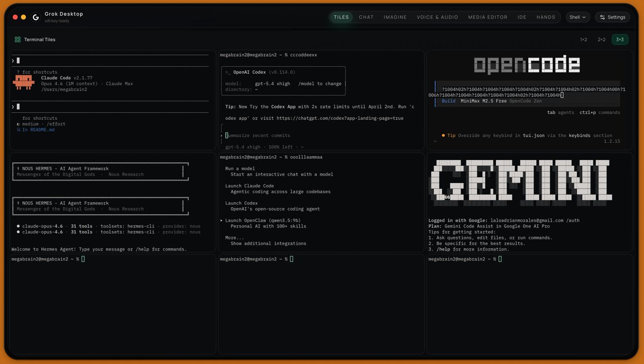Click 'medium · /effort' line
The width and height of the screenshot is (644, 364).
(41, 124)
